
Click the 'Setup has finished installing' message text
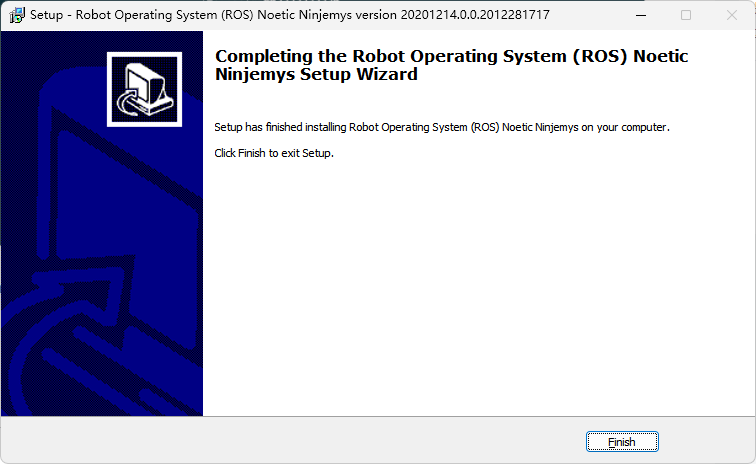pos(442,127)
